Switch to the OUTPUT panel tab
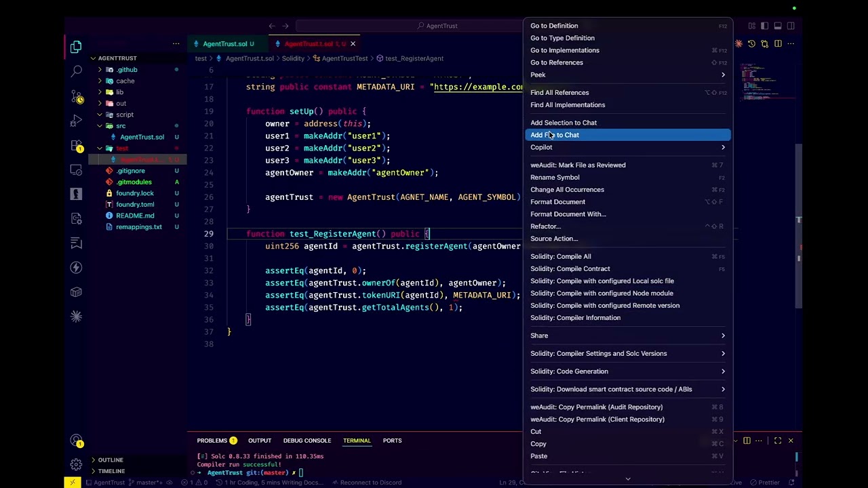 (x=260, y=441)
